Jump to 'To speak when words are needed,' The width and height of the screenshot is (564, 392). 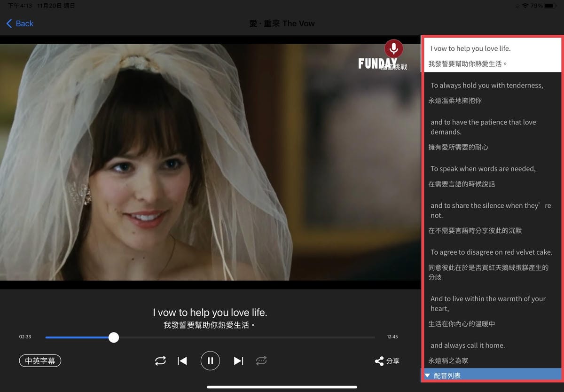[483, 169]
